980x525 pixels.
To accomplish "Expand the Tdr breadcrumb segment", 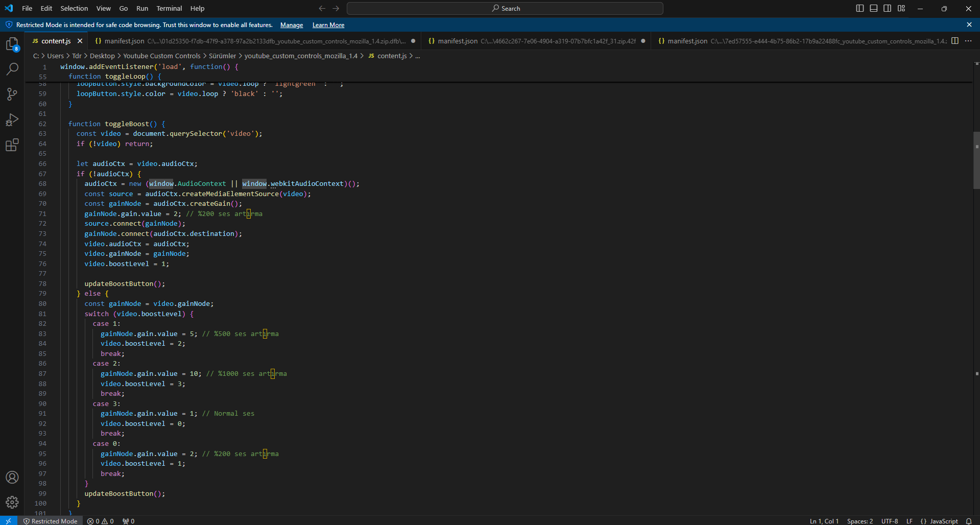I will point(77,56).
